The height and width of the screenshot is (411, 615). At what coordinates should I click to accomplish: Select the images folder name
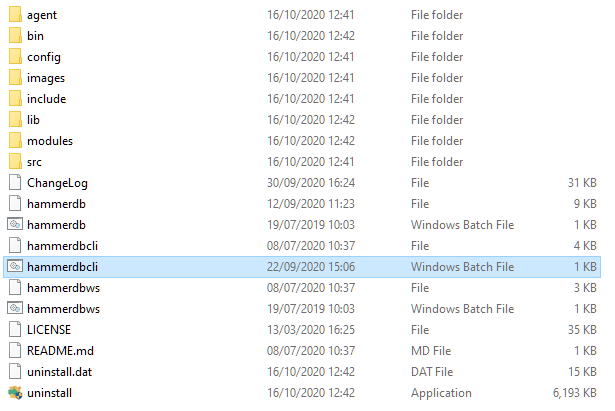coord(46,78)
